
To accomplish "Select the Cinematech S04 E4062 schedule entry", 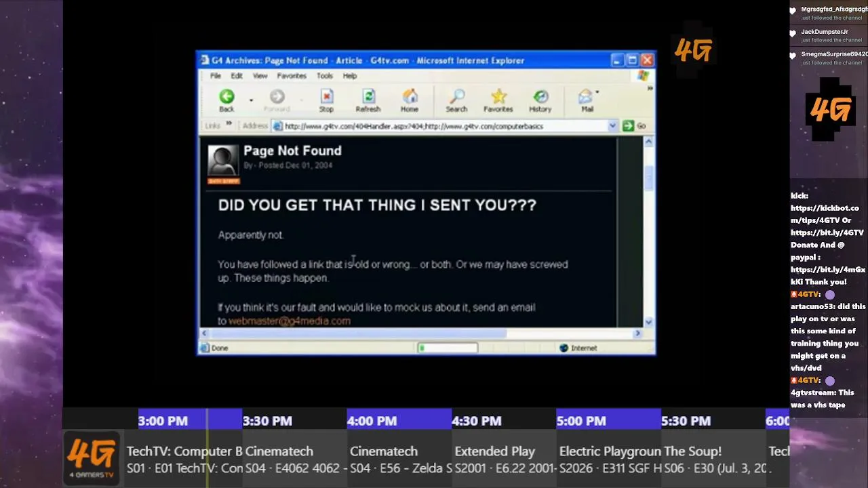I will pyautogui.click(x=295, y=459).
